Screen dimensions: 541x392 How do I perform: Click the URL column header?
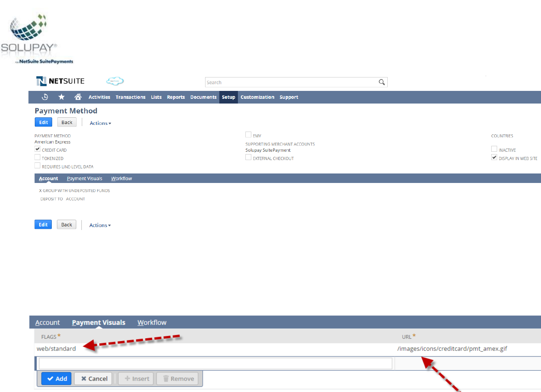click(407, 337)
